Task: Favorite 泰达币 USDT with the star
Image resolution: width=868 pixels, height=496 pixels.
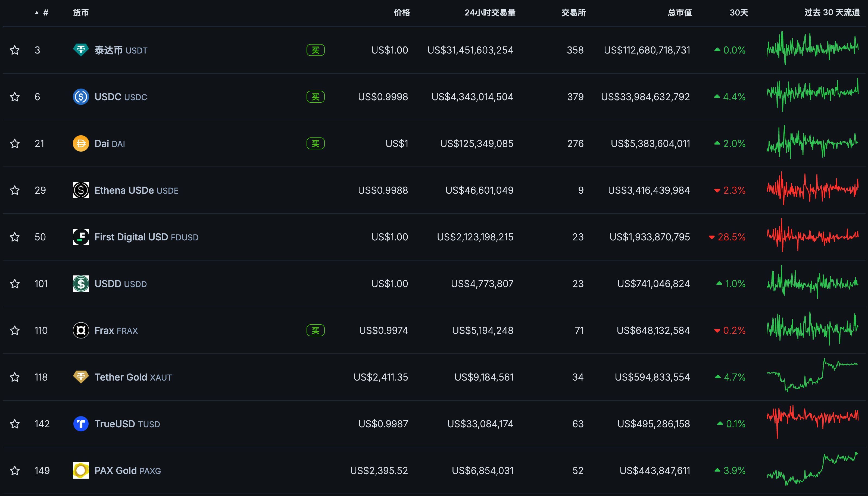Action: click(15, 50)
